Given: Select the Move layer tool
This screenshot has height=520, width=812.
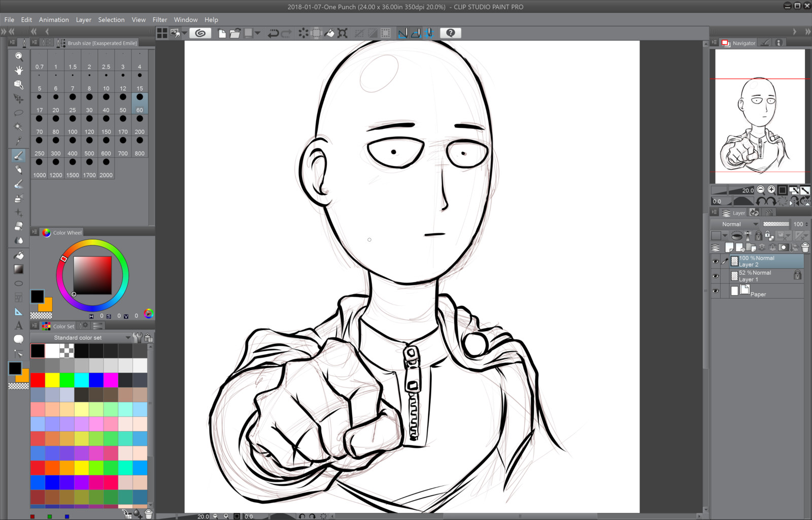Looking at the screenshot, I should (19, 99).
